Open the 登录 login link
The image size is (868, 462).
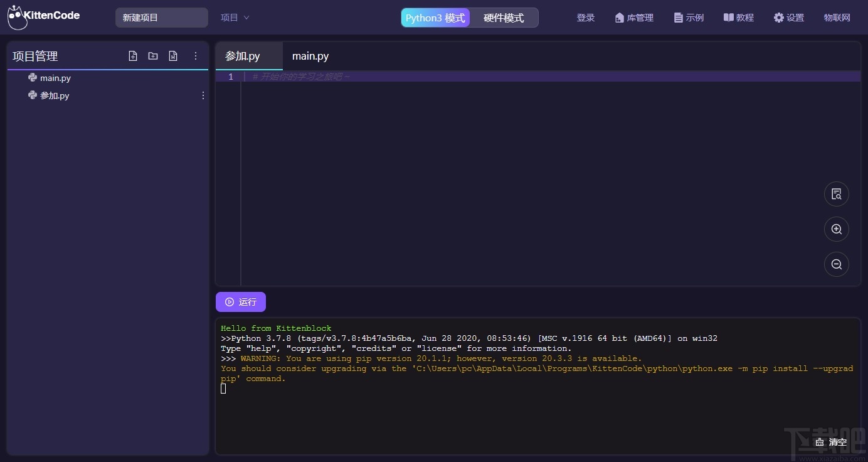pyautogui.click(x=586, y=18)
